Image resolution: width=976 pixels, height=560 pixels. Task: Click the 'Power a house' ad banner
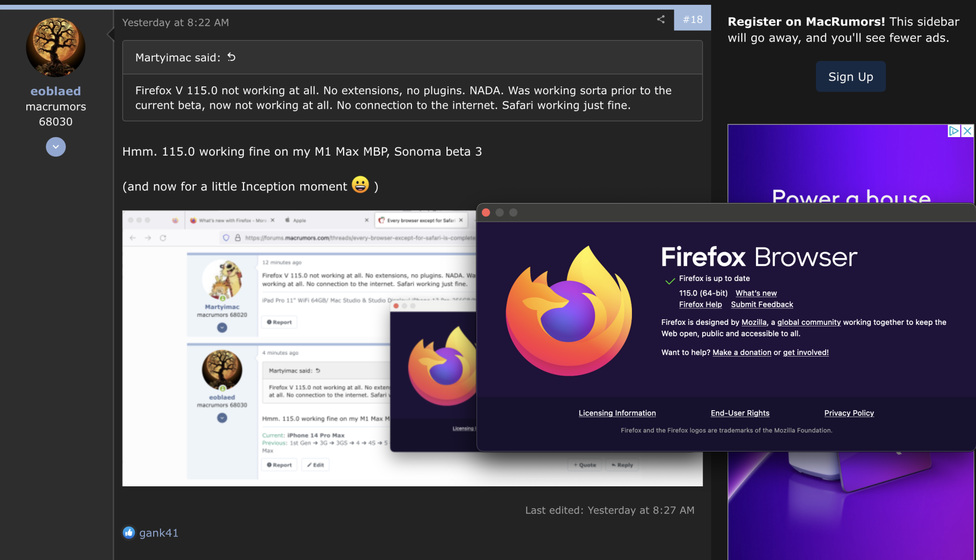[851, 164]
